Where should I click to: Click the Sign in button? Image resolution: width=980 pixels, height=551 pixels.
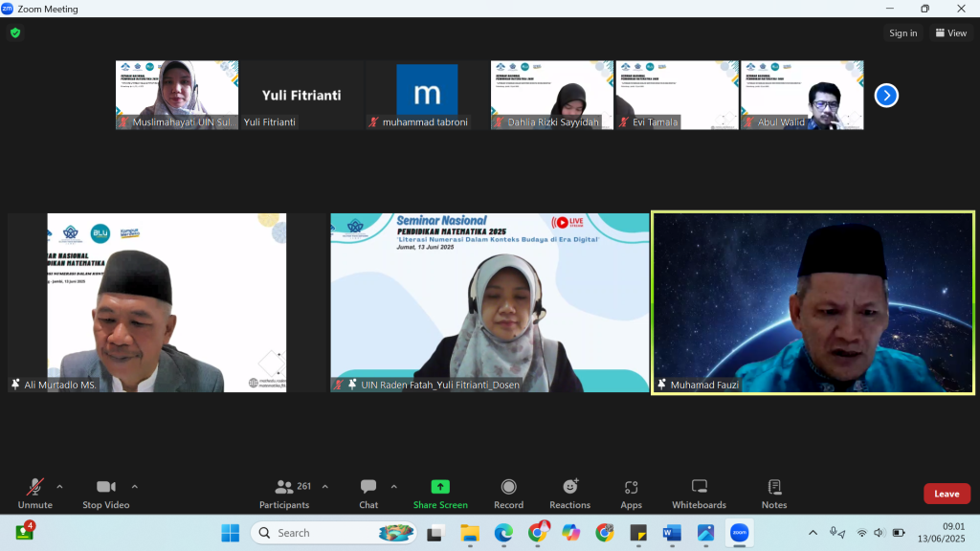(902, 33)
